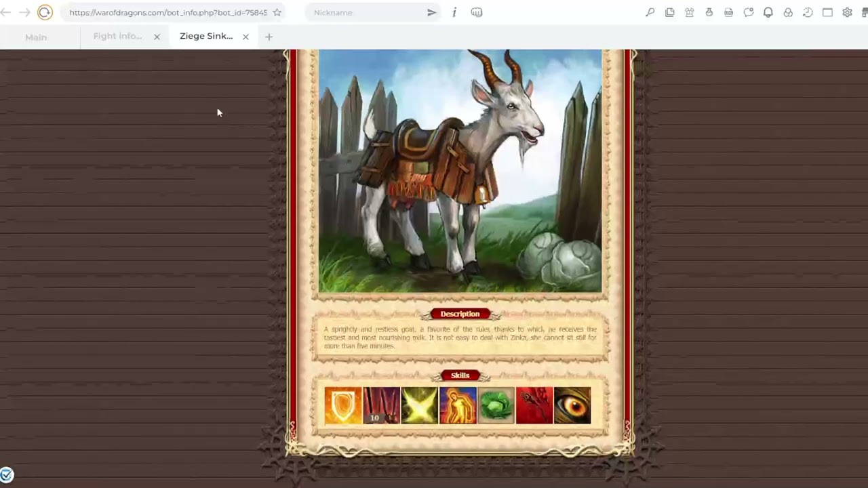Click the copy pages toolbar icon
Image resolution: width=868 pixels, height=488 pixels.
click(670, 12)
